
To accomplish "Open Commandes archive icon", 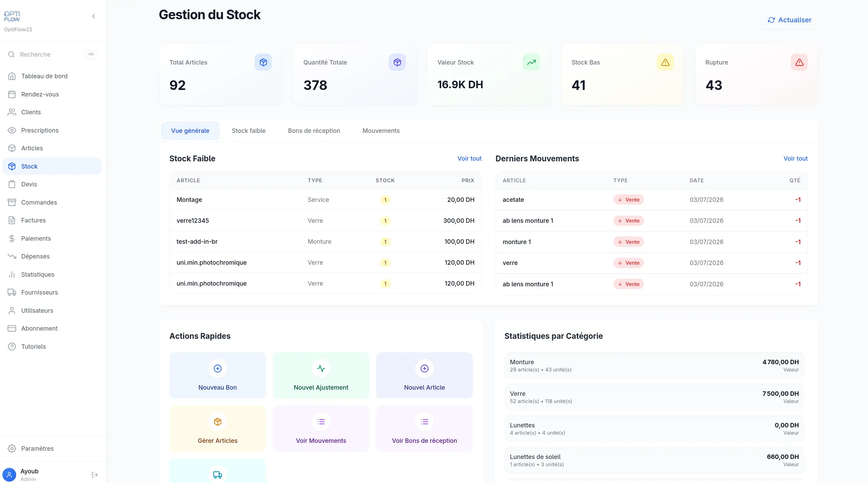I will point(12,203).
